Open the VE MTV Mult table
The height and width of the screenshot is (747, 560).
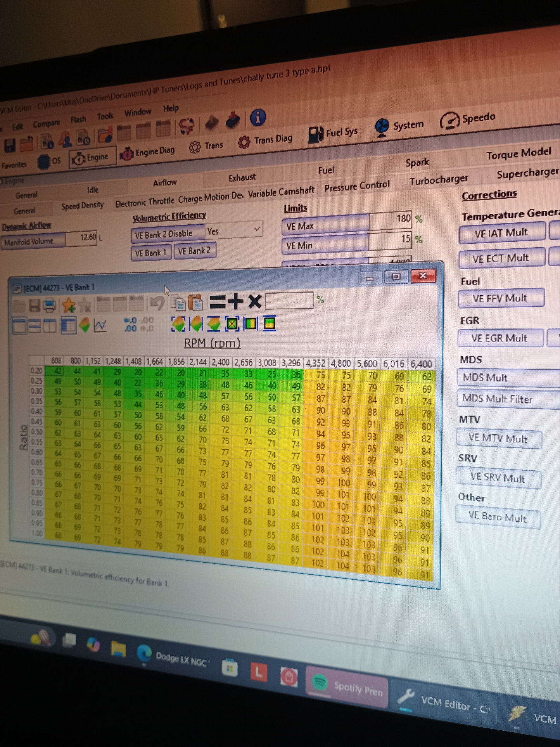(498, 438)
